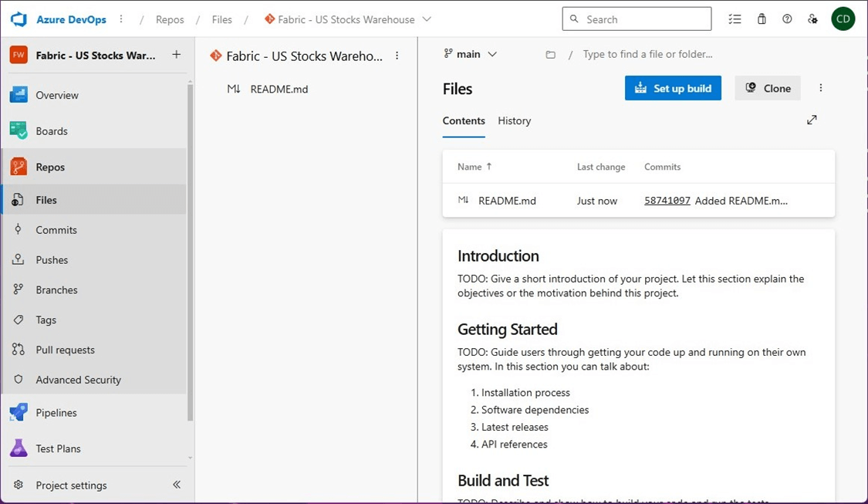Sort files by the Name column header

(469, 167)
